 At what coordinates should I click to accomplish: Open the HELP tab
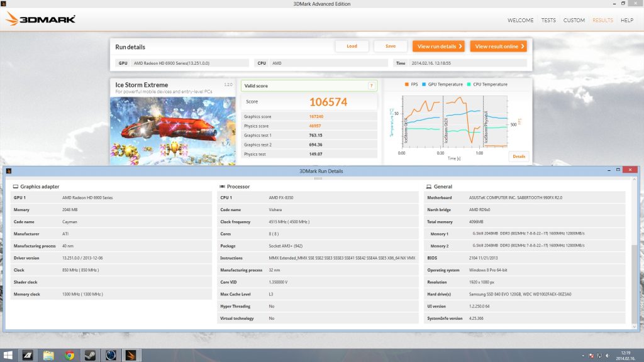click(x=627, y=20)
